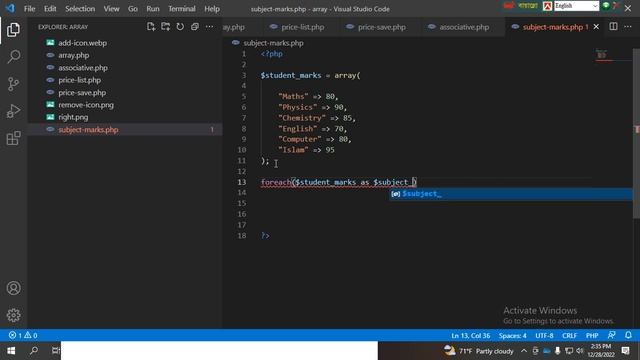This screenshot has height=360, width=640.
Task: Split the editor to the right
Action: coord(613,27)
